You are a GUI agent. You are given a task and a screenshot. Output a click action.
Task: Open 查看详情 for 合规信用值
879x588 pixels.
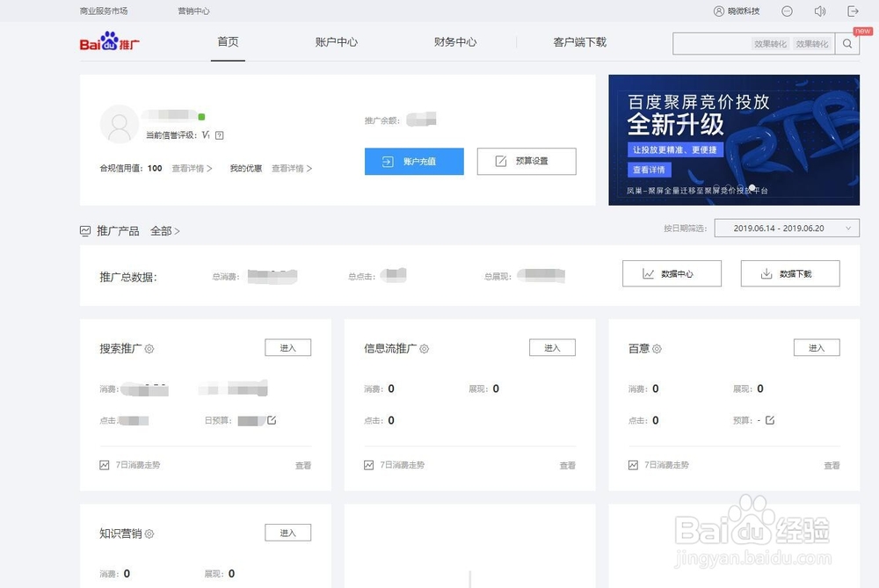192,168
